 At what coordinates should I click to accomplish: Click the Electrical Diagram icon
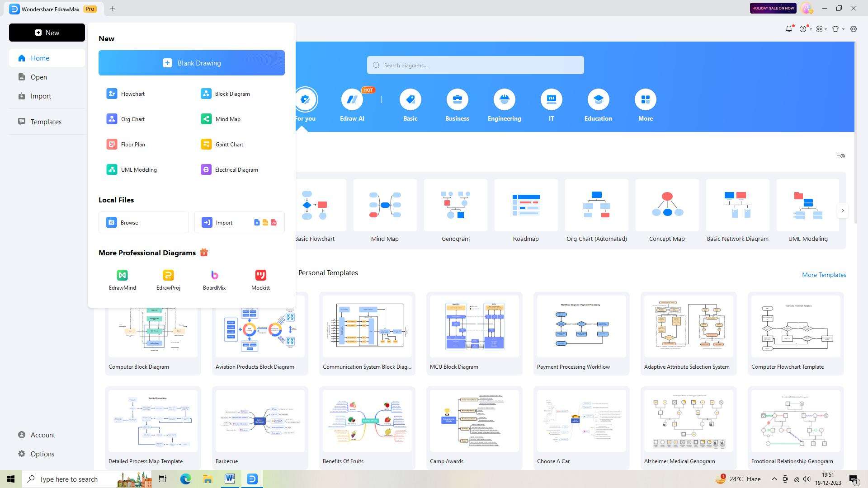pyautogui.click(x=207, y=169)
